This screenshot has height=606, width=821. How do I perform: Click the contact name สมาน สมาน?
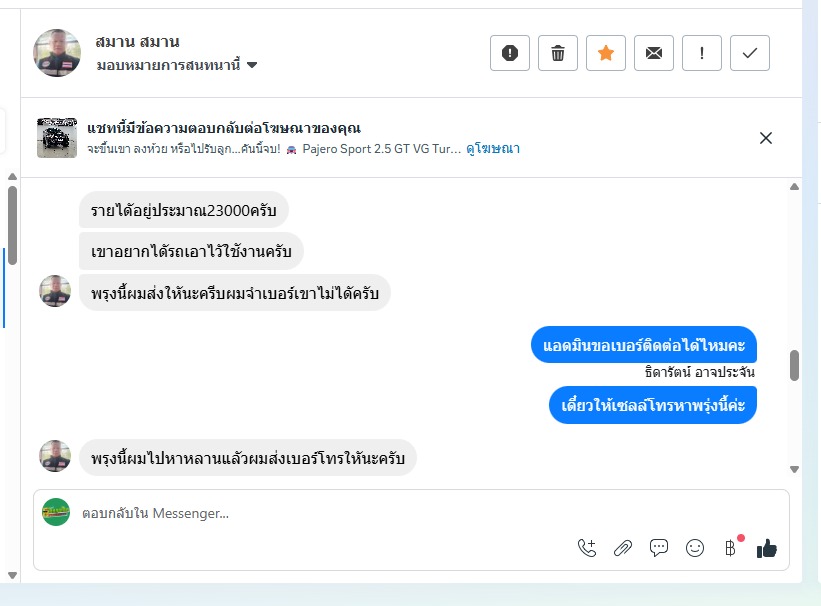[x=137, y=41]
